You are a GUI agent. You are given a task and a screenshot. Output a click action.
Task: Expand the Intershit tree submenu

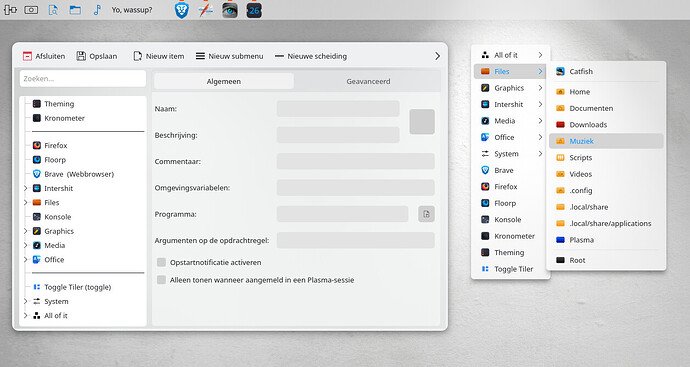pos(26,188)
